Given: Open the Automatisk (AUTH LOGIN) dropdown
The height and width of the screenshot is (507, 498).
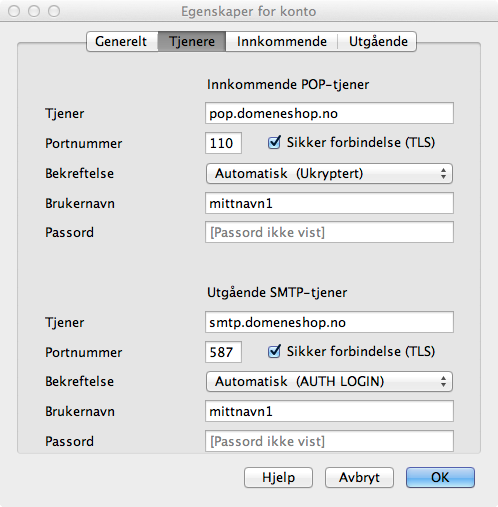Looking at the screenshot, I should coord(329,382).
